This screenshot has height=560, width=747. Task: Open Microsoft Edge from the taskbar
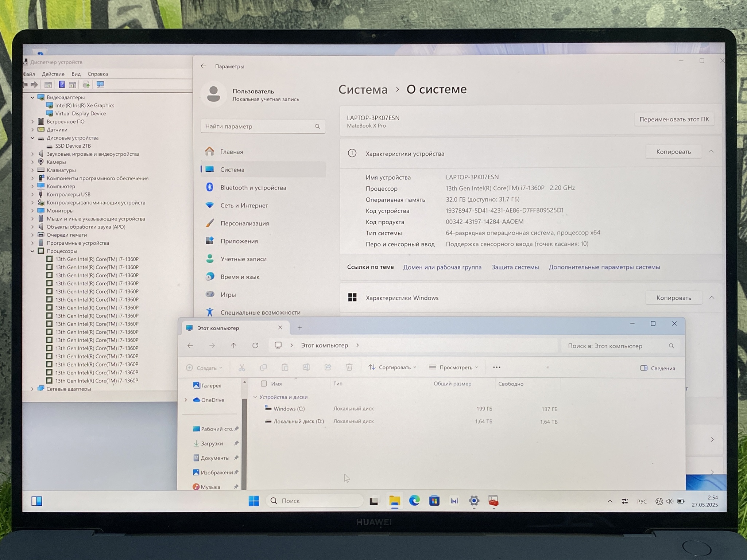point(414,501)
